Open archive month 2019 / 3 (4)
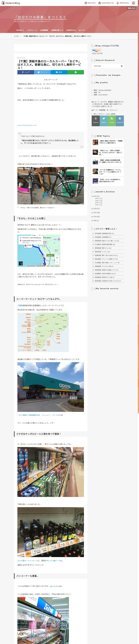The width and height of the screenshot is (139, 644). click(x=99, y=201)
